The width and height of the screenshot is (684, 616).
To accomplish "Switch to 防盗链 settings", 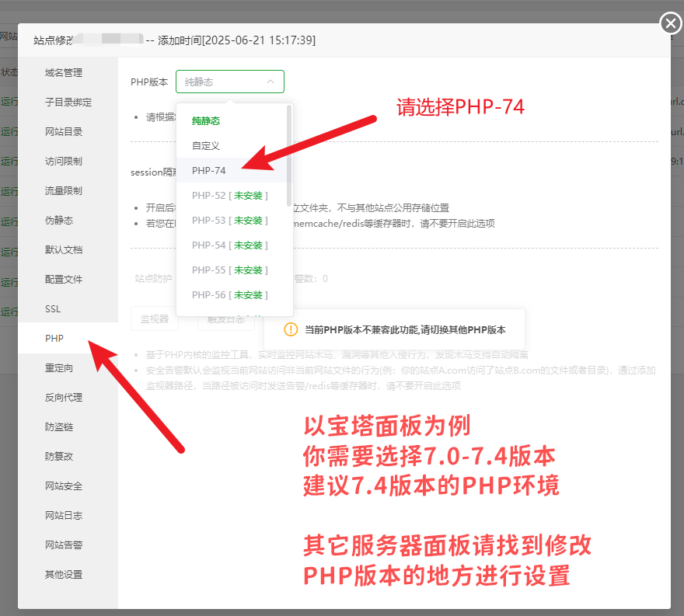I will click(x=59, y=427).
